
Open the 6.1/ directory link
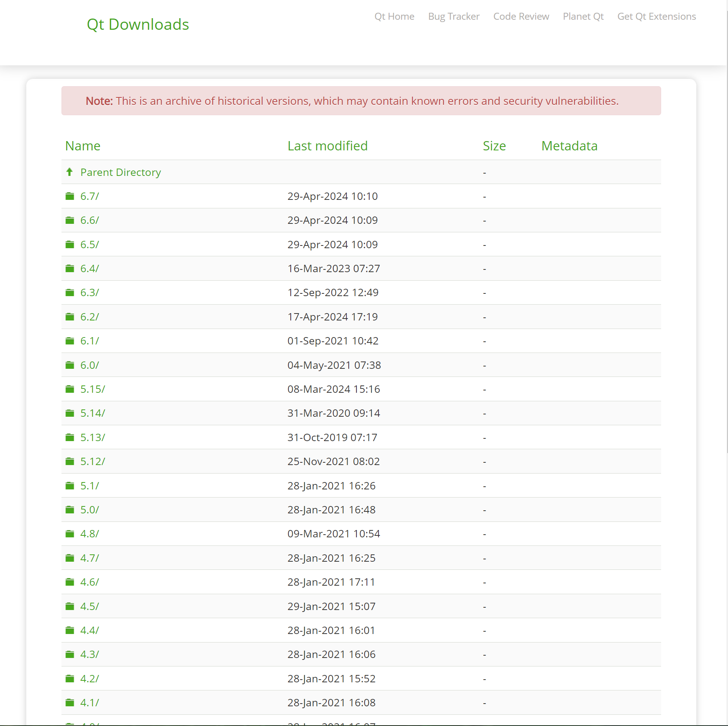point(90,341)
